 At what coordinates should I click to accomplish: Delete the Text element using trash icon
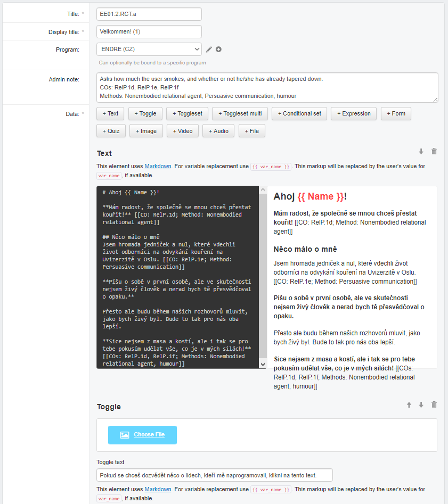point(434,152)
